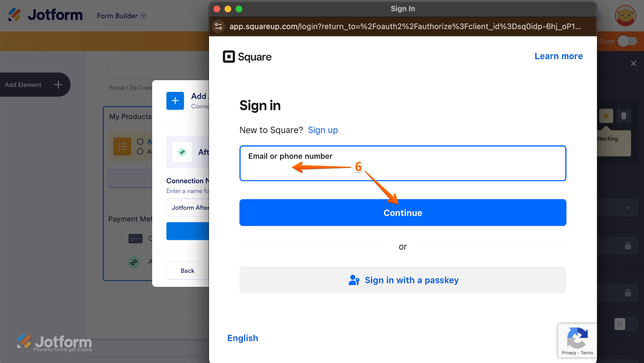Click the Jotform logo in the top bar

tap(44, 14)
